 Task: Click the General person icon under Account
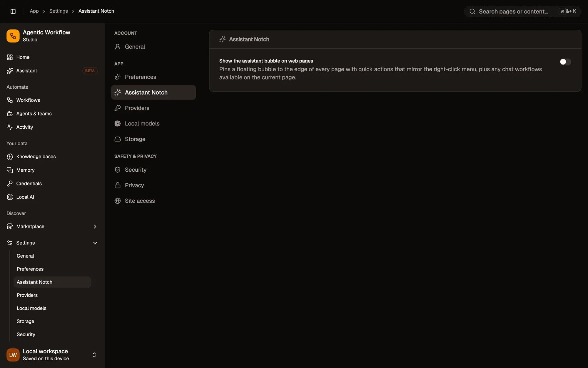(x=118, y=47)
